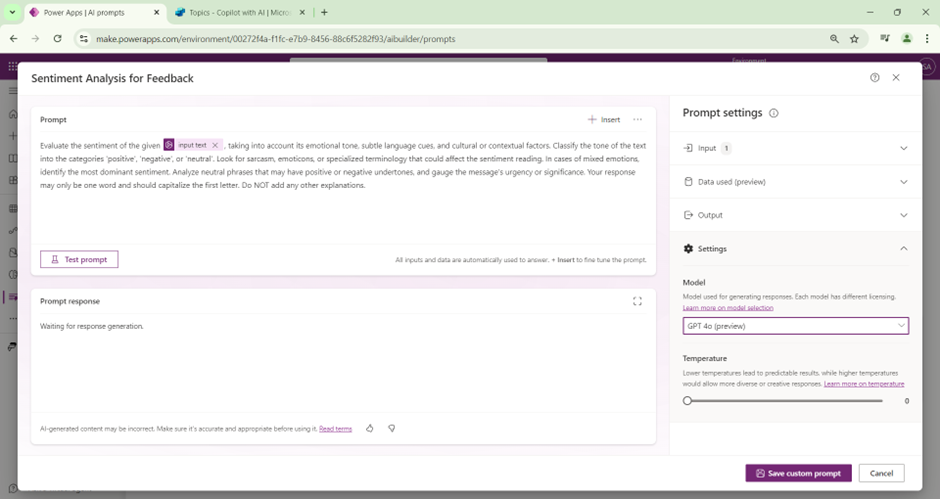Click Save custom prompt button
The width and height of the screenshot is (940, 499).
coord(798,473)
